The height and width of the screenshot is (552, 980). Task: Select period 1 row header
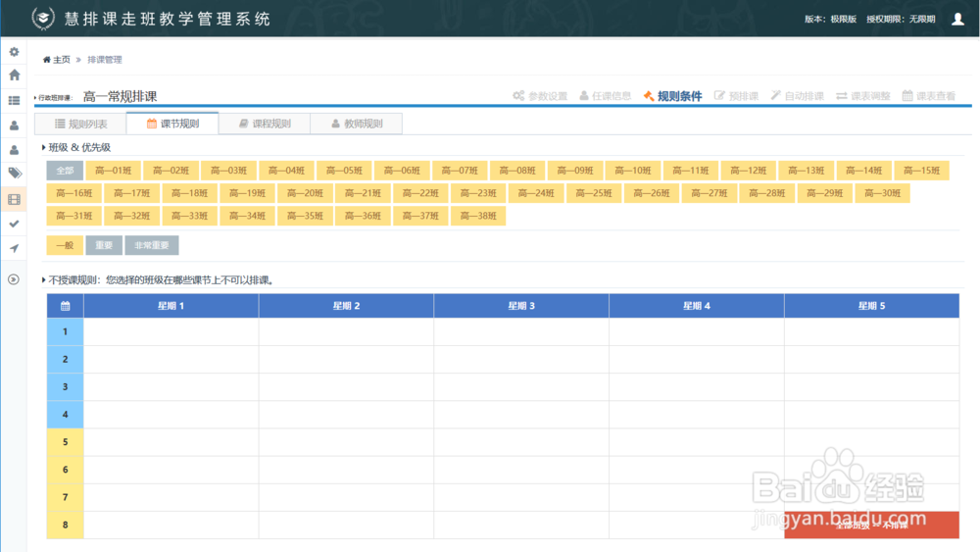pos(65,332)
